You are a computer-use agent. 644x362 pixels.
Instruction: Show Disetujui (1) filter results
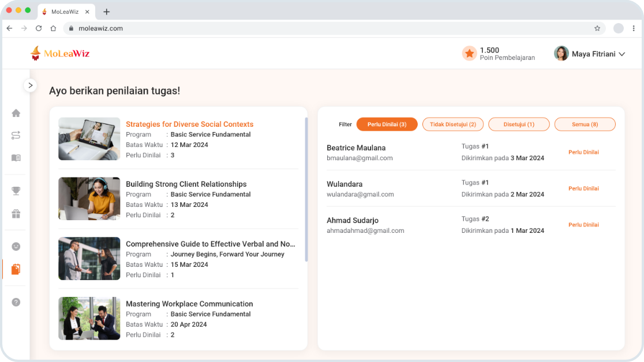519,125
